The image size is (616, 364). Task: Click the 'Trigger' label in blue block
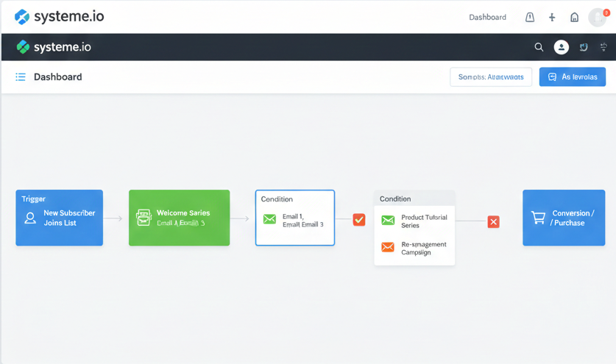33,199
